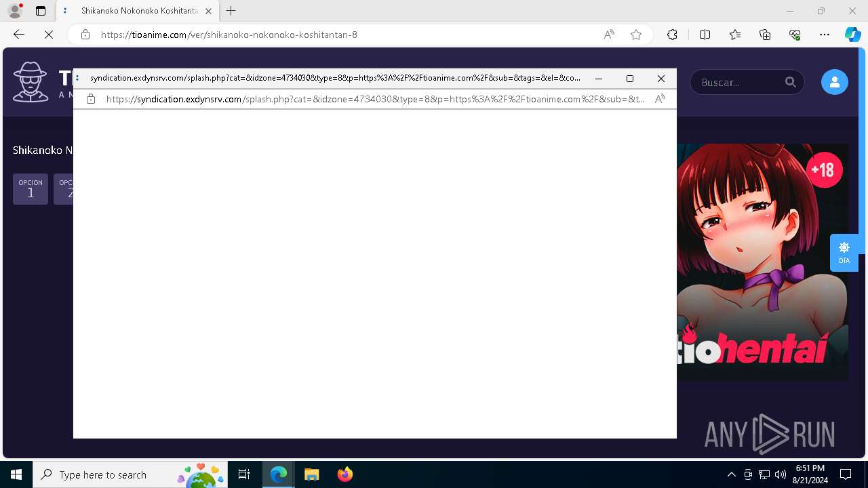Launch Firefox from taskbar
This screenshot has width=868, height=488.
click(x=345, y=474)
